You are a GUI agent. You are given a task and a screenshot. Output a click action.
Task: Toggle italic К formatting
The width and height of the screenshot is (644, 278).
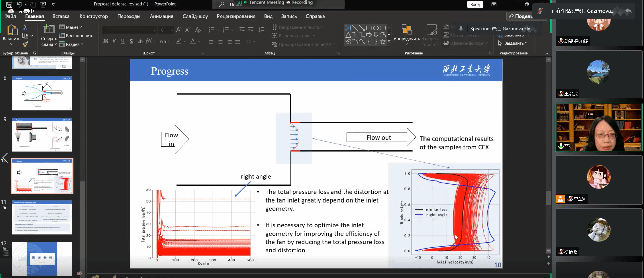[114, 41]
